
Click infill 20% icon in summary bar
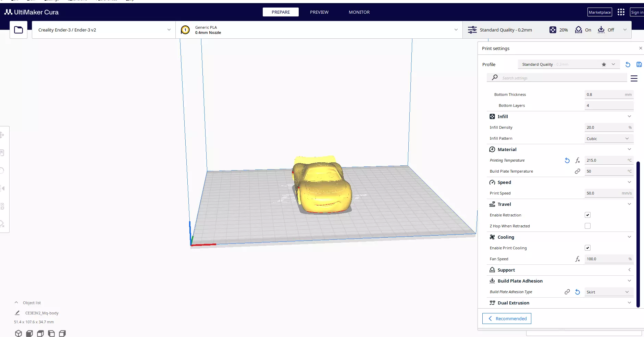pos(553,30)
